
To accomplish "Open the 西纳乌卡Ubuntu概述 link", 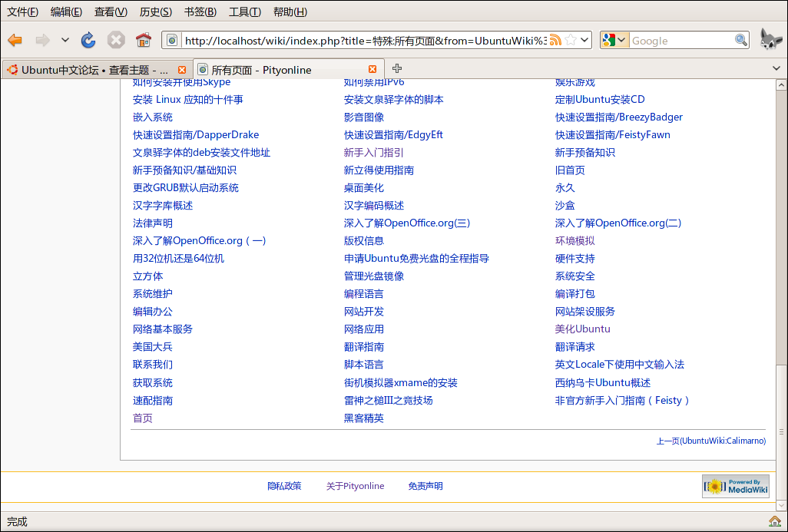I will tap(603, 383).
